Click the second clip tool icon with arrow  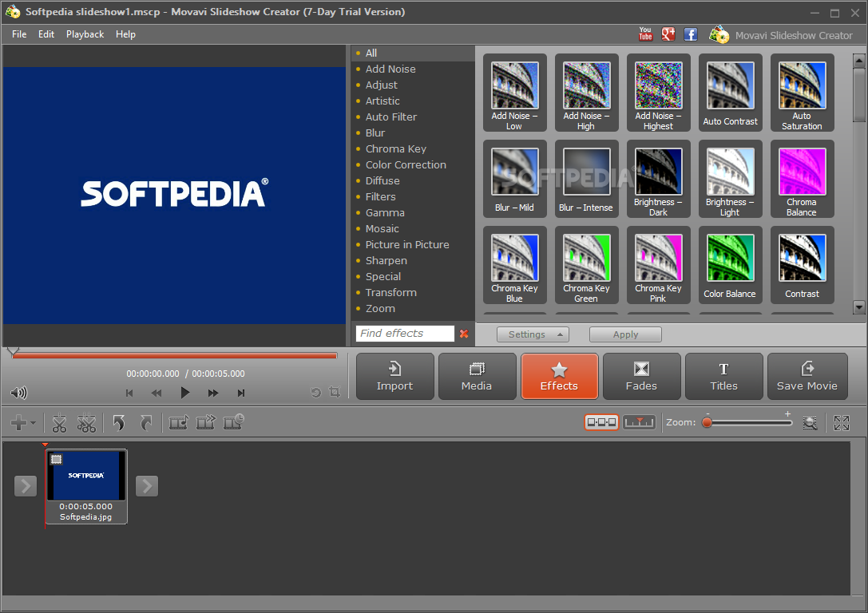pyautogui.click(x=205, y=423)
